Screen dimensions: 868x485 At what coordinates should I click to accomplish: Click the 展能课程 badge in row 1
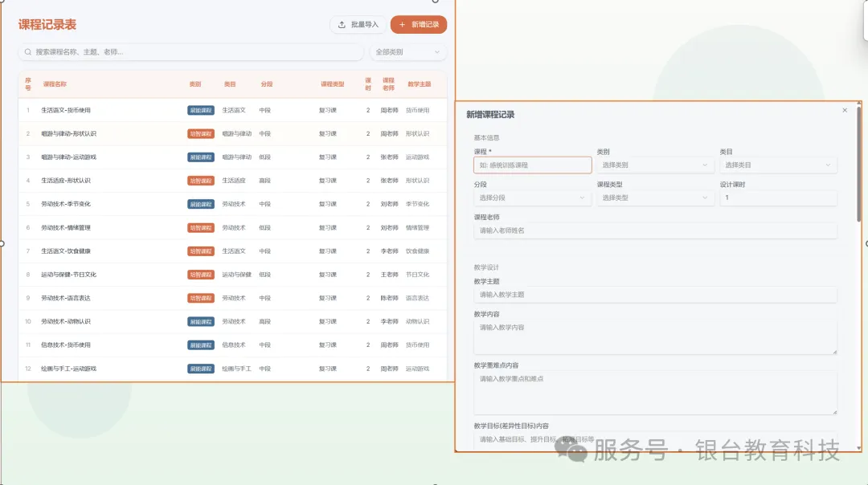[201, 110]
